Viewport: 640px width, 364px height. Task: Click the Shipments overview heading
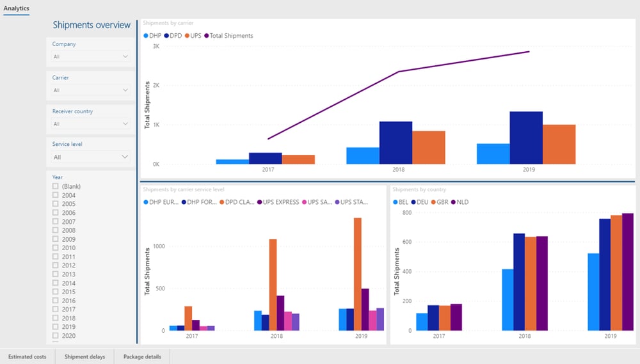[92, 25]
